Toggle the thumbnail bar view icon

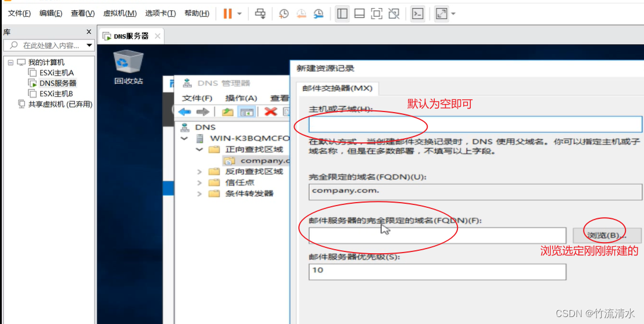359,14
